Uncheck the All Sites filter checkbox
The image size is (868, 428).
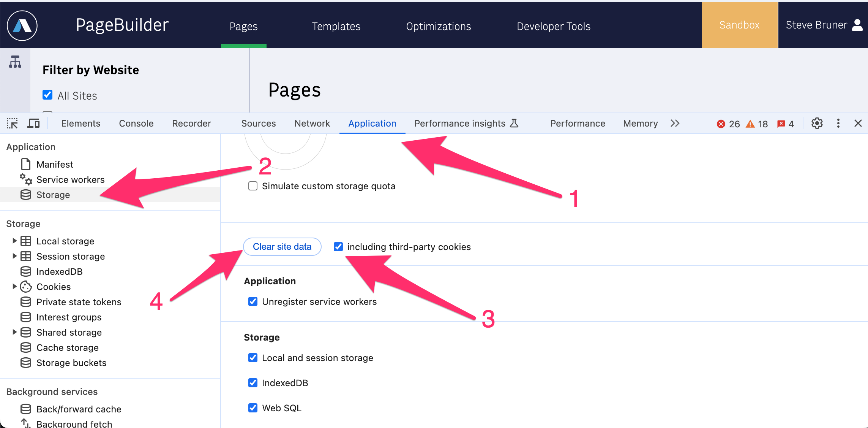(x=47, y=95)
